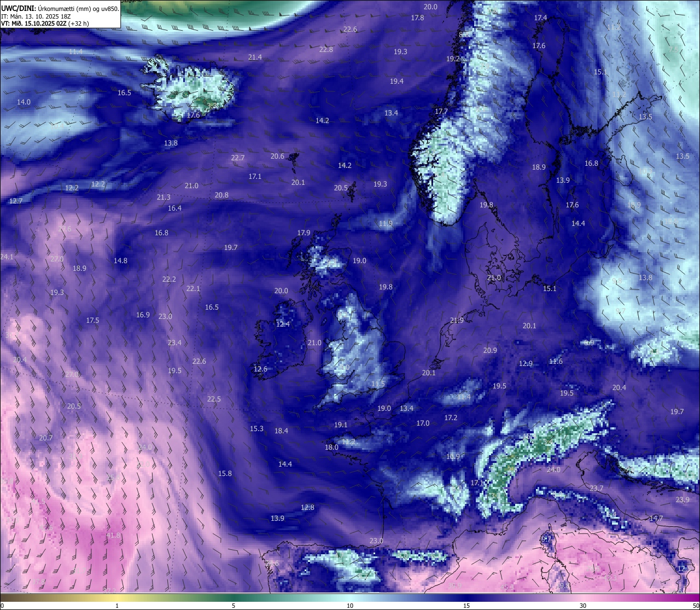700x610 pixels.
Task: Click the 30 tick label on the color scale
Action: [x=583, y=606]
